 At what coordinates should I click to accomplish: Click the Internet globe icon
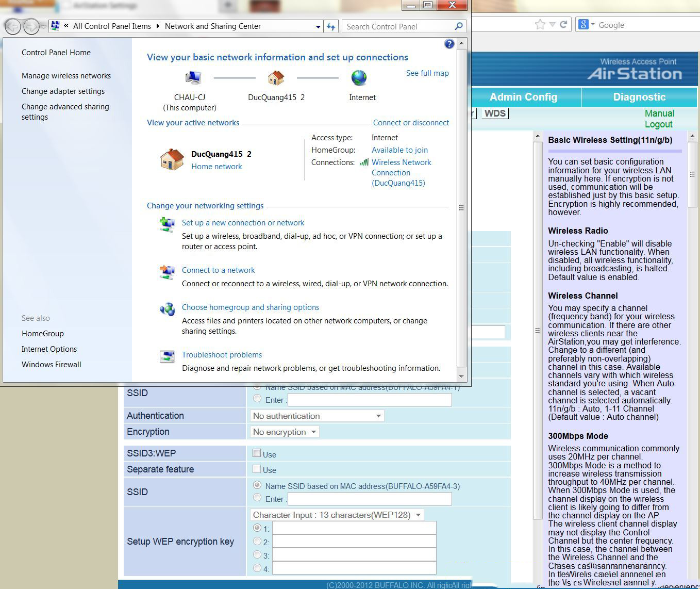359,78
